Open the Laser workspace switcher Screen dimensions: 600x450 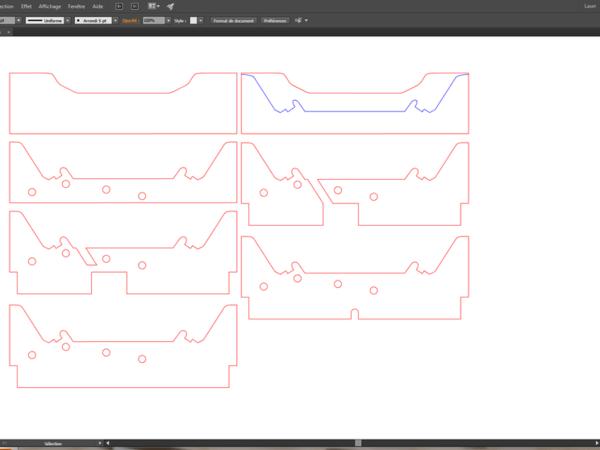[589, 6]
